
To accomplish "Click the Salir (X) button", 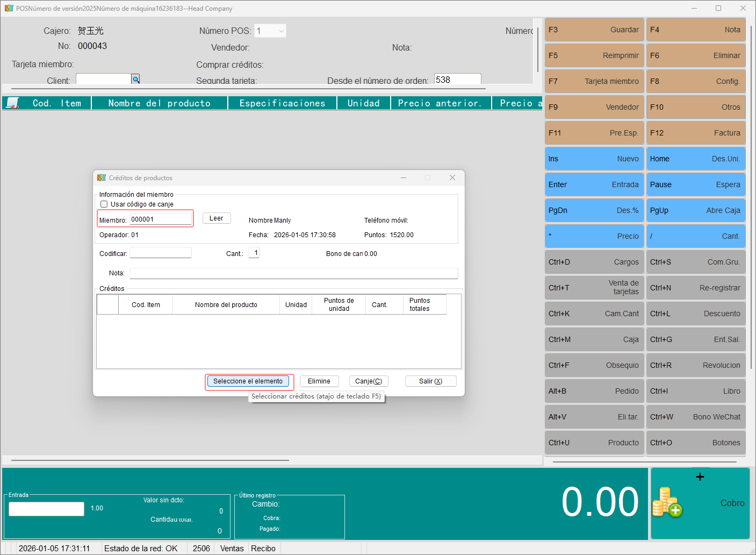I will 430,381.
